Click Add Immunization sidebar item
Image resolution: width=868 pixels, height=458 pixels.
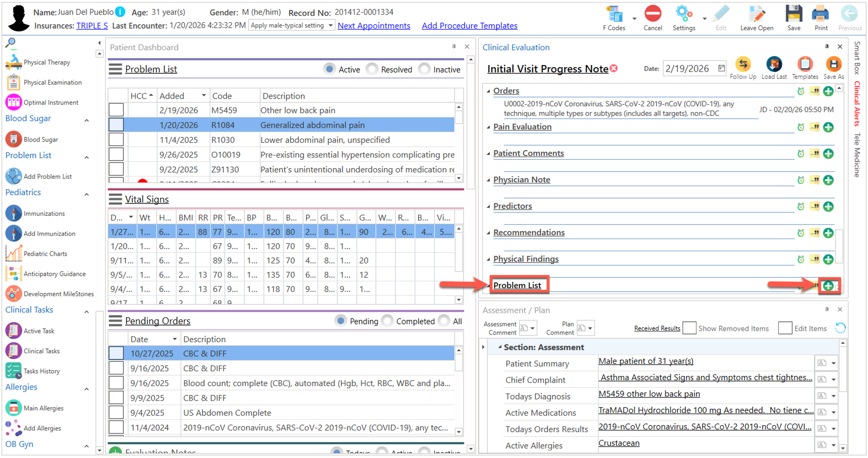pos(49,234)
